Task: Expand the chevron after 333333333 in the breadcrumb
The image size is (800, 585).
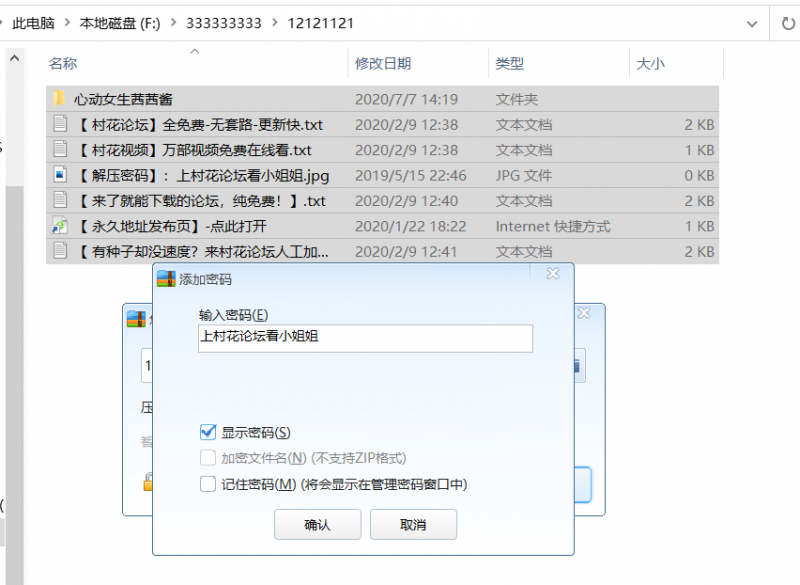Action: pyautogui.click(x=275, y=22)
